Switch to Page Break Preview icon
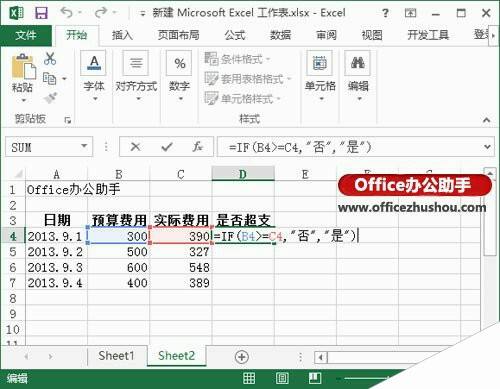500x389 pixels. (x=315, y=378)
